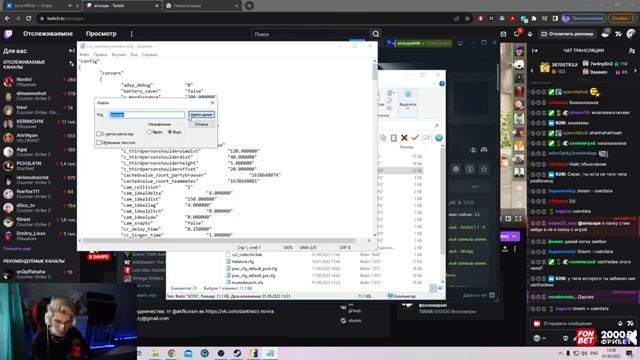
Task: Select the hatelove.cfg file in Explorer
Action: coord(242,262)
